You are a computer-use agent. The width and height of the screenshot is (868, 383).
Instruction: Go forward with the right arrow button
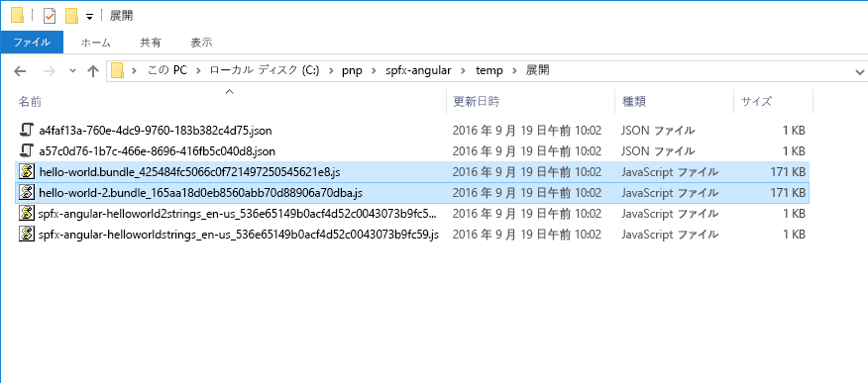click(x=50, y=70)
